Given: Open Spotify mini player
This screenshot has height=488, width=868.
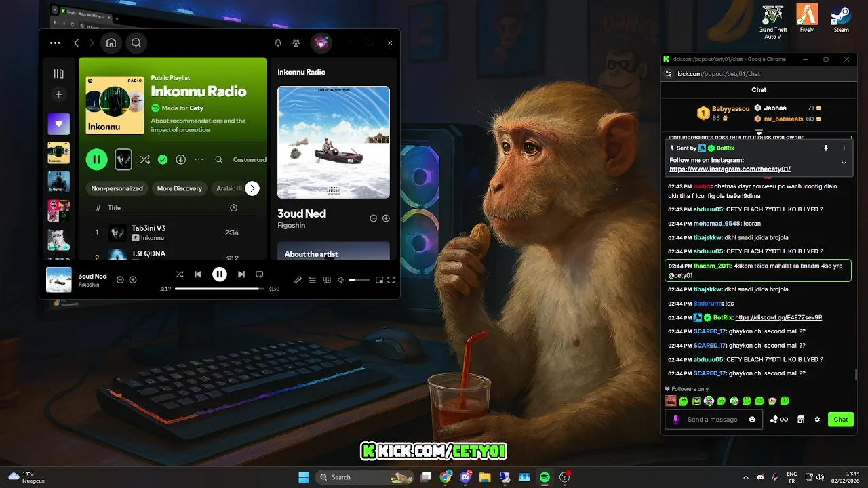Looking at the screenshot, I should point(380,279).
